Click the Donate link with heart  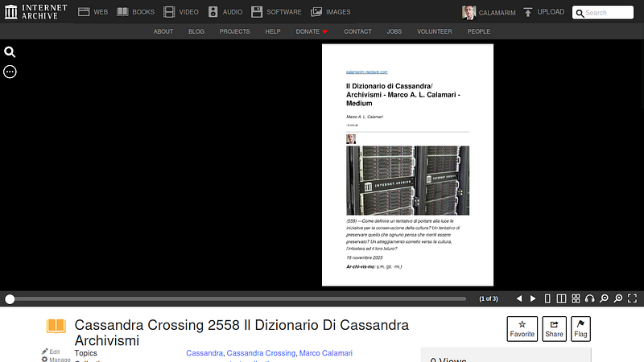(312, 31)
